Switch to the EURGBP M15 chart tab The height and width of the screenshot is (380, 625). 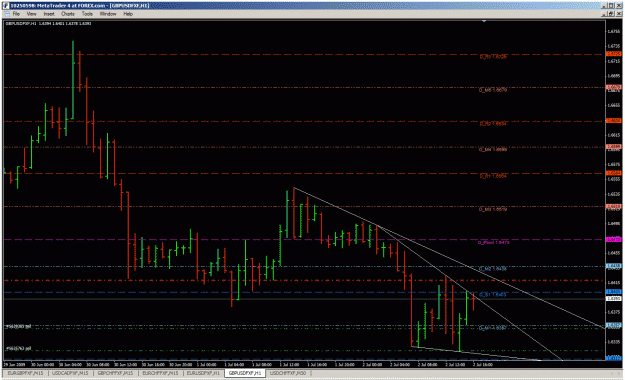coord(25,373)
